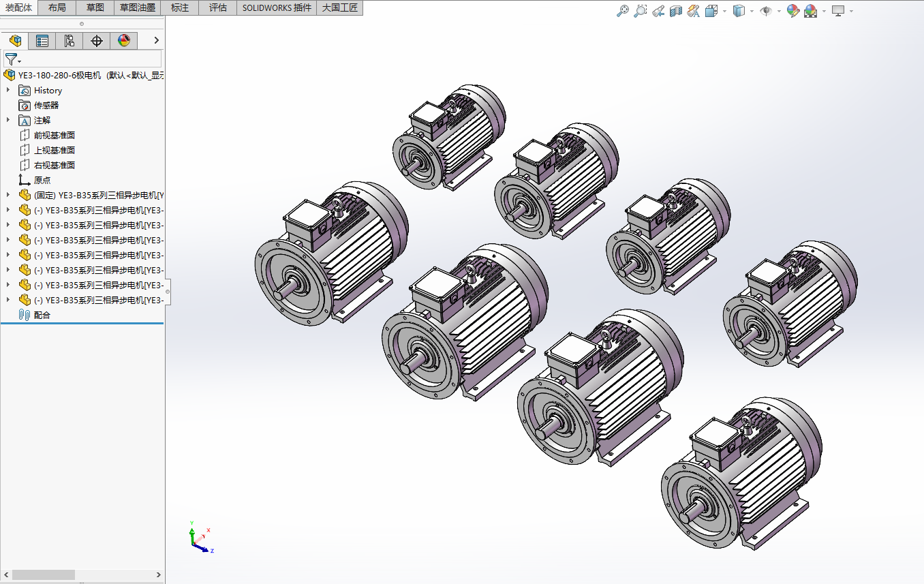Switch to the 草图 ribbon tab
This screenshot has width=924, height=584.
(x=95, y=7)
